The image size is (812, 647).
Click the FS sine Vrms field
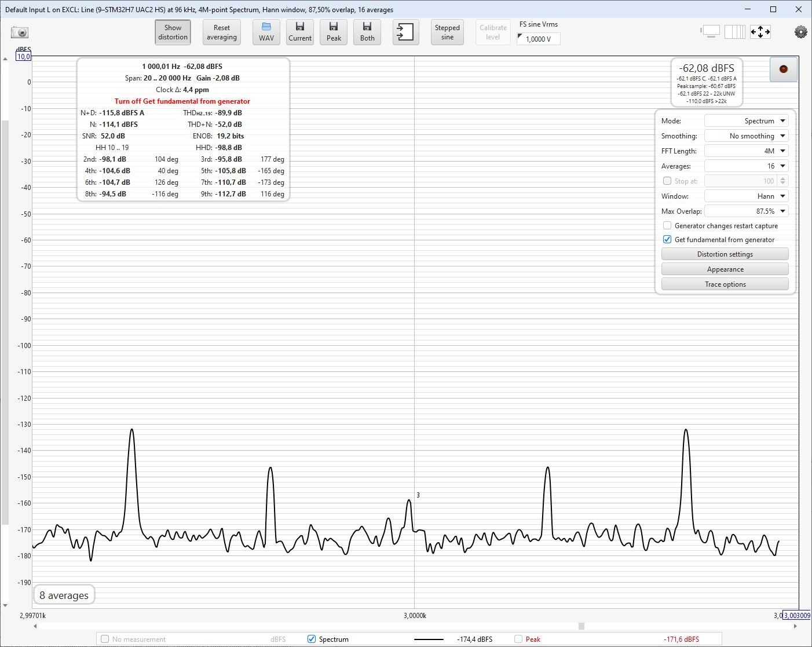click(539, 39)
